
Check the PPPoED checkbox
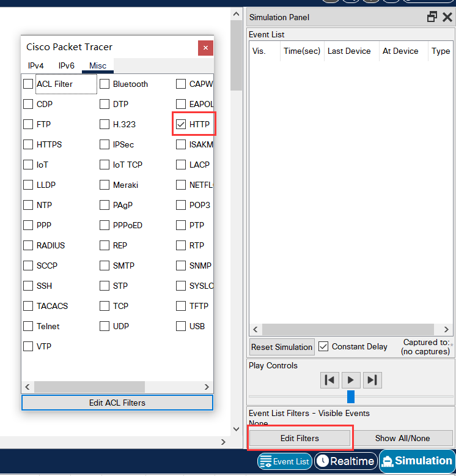105,225
